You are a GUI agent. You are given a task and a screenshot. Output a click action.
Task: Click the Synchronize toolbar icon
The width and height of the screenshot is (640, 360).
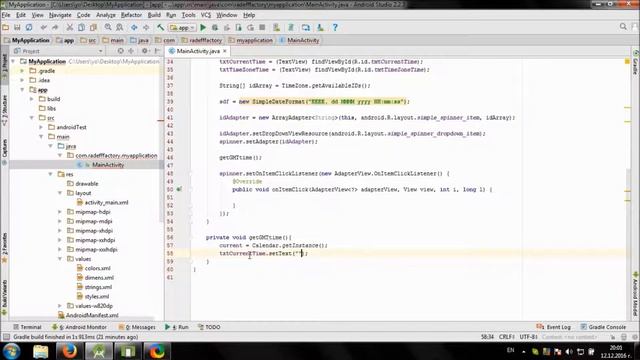point(29,27)
